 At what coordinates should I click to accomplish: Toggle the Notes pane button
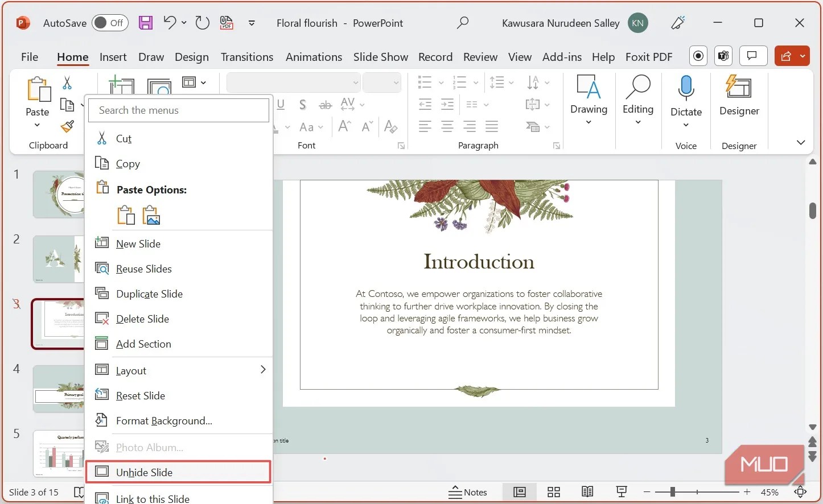(x=468, y=492)
